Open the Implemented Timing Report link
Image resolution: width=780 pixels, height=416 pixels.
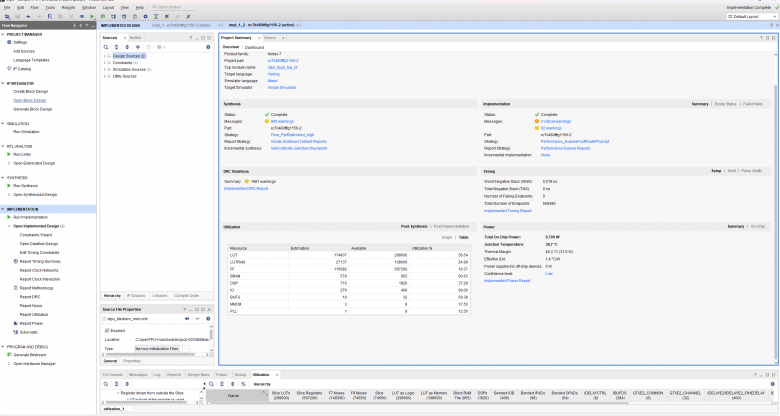point(507,210)
